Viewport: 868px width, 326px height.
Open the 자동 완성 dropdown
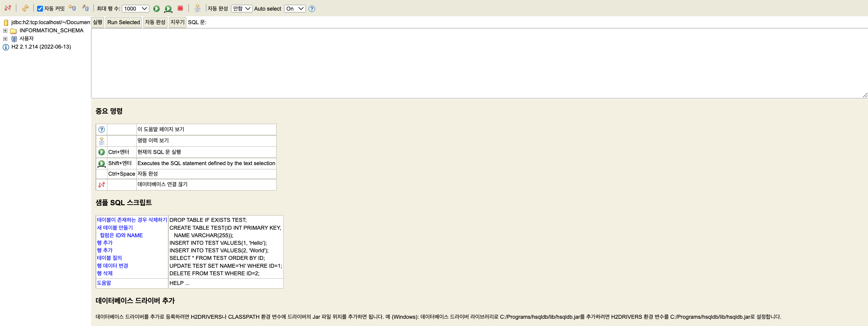tap(241, 9)
